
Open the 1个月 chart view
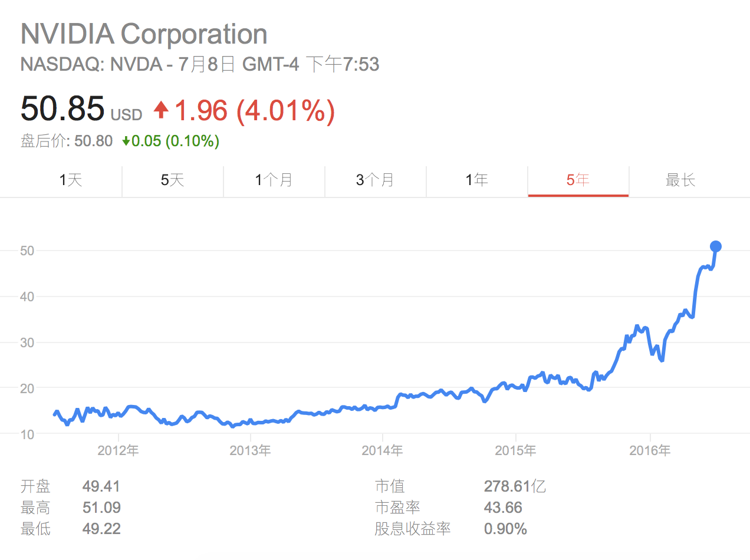[273, 180]
